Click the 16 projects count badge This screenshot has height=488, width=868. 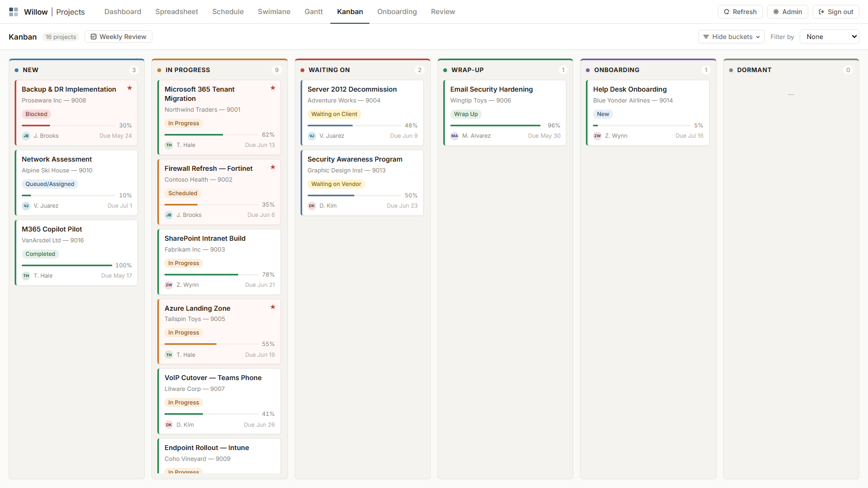[x=61, y=37]
